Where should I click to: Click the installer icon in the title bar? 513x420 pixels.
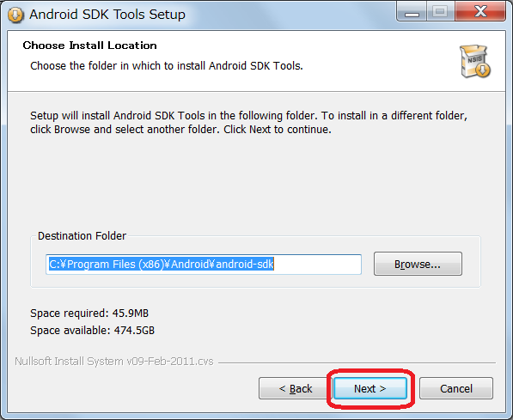coord(15,15)
